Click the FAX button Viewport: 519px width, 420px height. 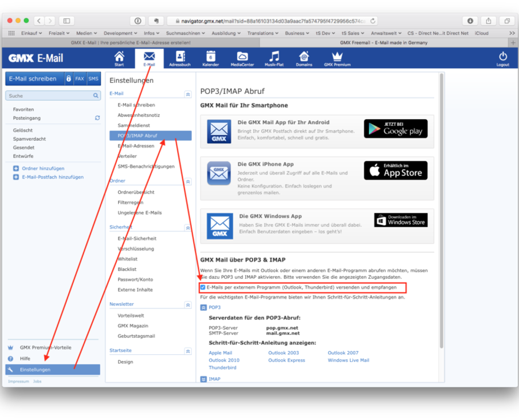80,79
